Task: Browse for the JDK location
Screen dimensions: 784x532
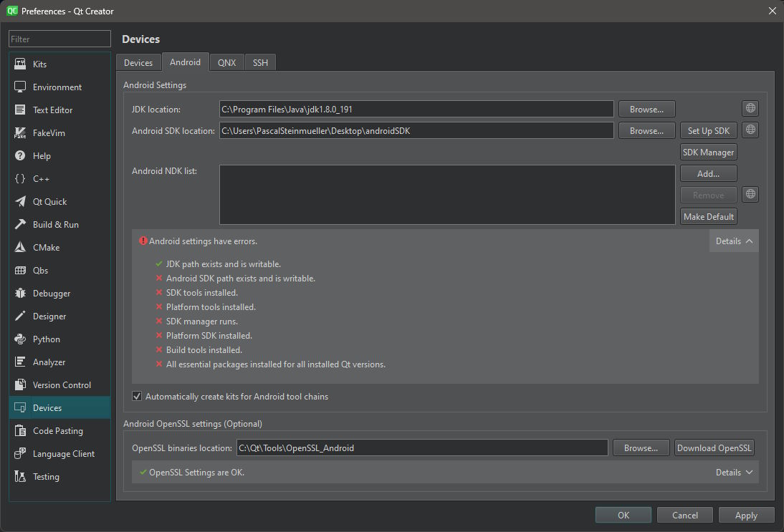Action: (646, 109)
